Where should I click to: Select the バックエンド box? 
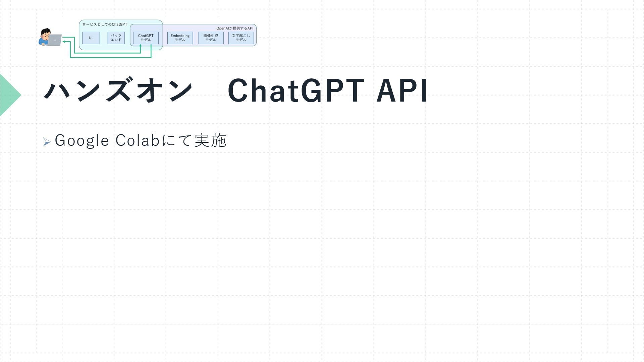point(116,38)
